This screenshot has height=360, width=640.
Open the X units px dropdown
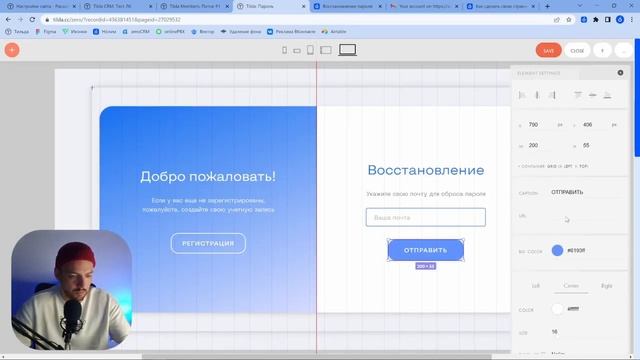[560, 124]
